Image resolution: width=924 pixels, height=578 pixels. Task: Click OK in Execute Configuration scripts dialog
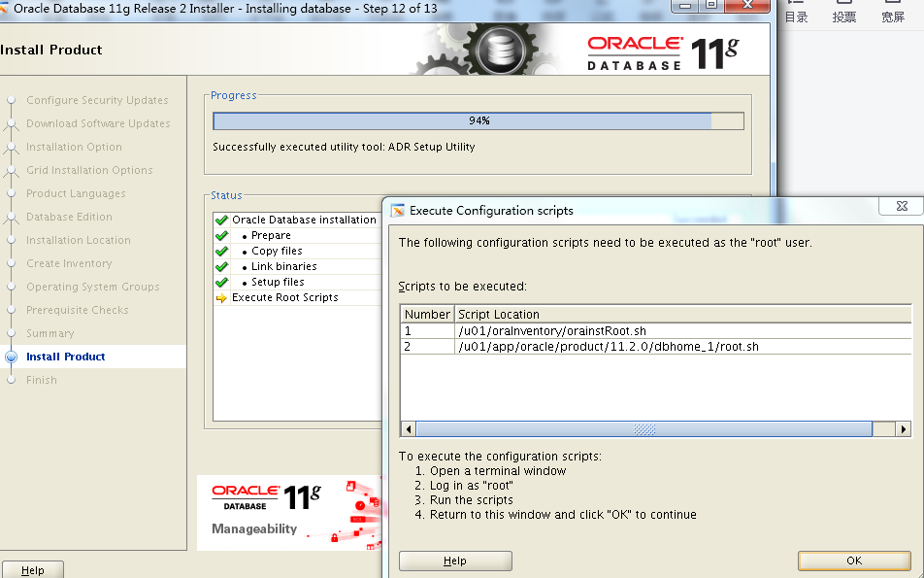pyautogui.click(x=854, y=561)
